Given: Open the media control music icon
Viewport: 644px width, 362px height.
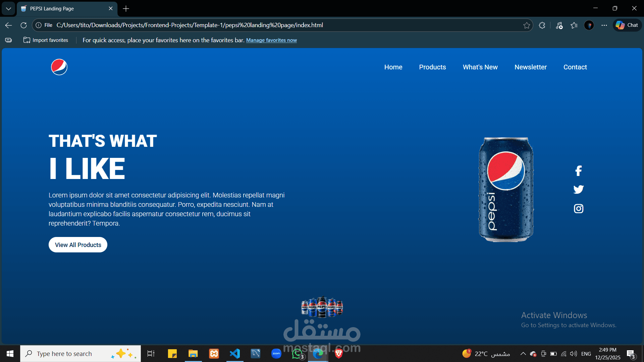Looking at the screenshot, I should tap(559, 25).
